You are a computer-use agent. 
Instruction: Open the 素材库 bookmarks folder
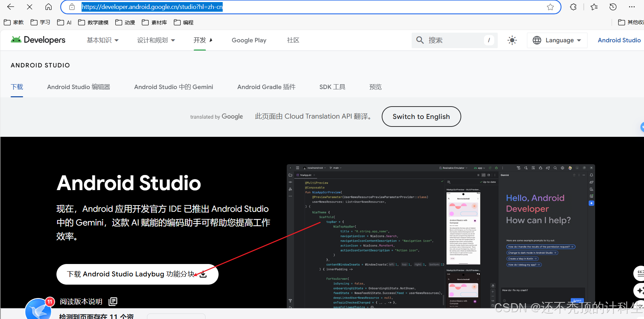(154, 22)
